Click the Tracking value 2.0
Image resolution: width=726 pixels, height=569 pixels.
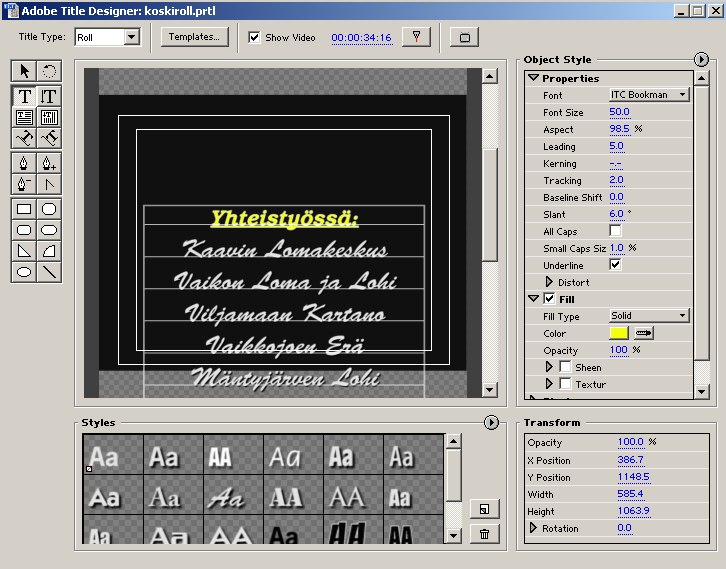616,180
